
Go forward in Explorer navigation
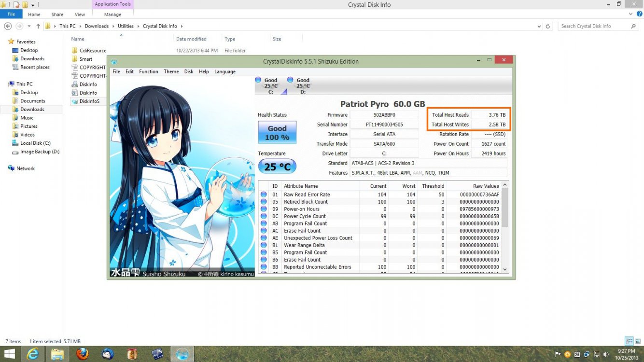pos(19,26)
